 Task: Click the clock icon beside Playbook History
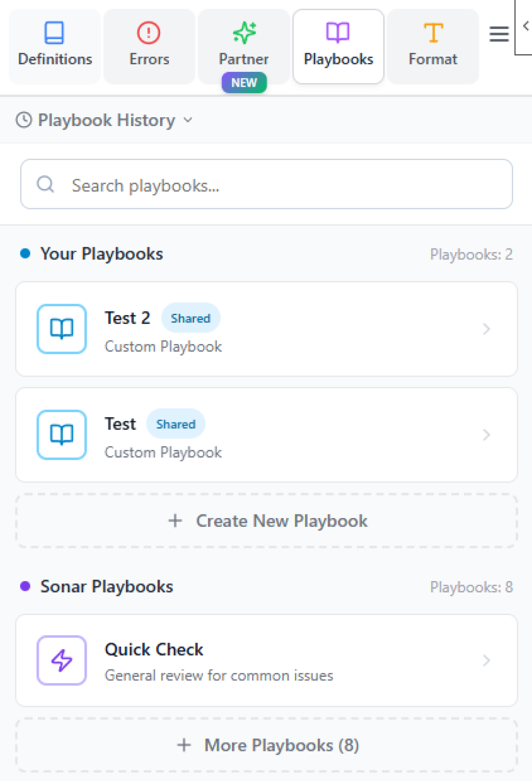pos(24,120)
